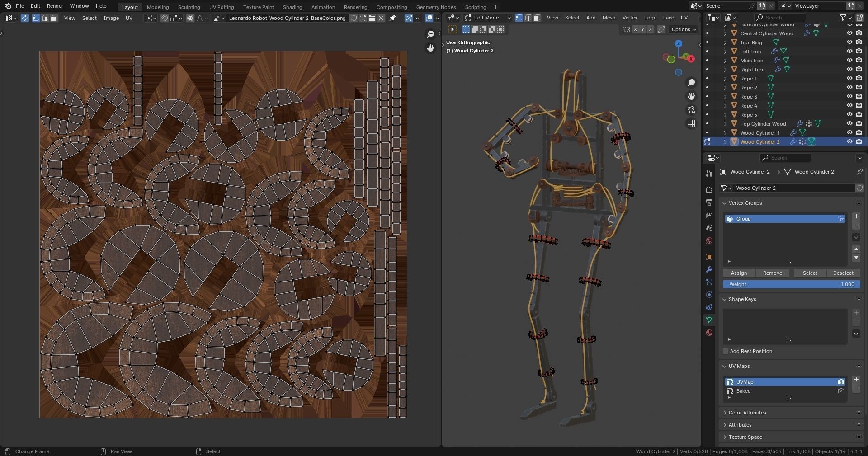Screen dimensions: 868x456
Task: Adjust the Weight slider
Action: pyautogui.click(x=791, y=284)
